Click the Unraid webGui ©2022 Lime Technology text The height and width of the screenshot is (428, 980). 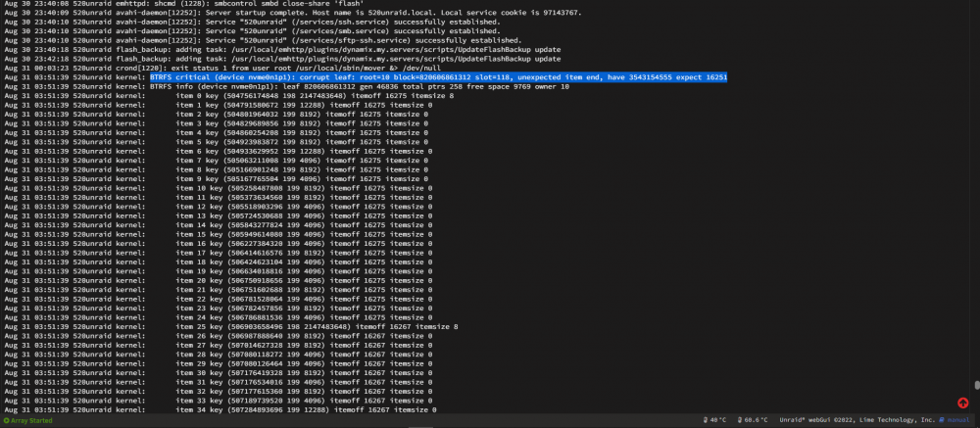point(857,420)
